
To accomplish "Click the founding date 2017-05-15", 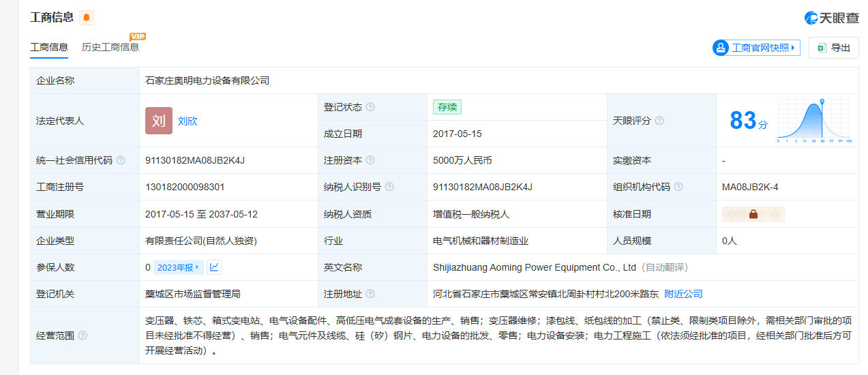I will click(458, 134).
